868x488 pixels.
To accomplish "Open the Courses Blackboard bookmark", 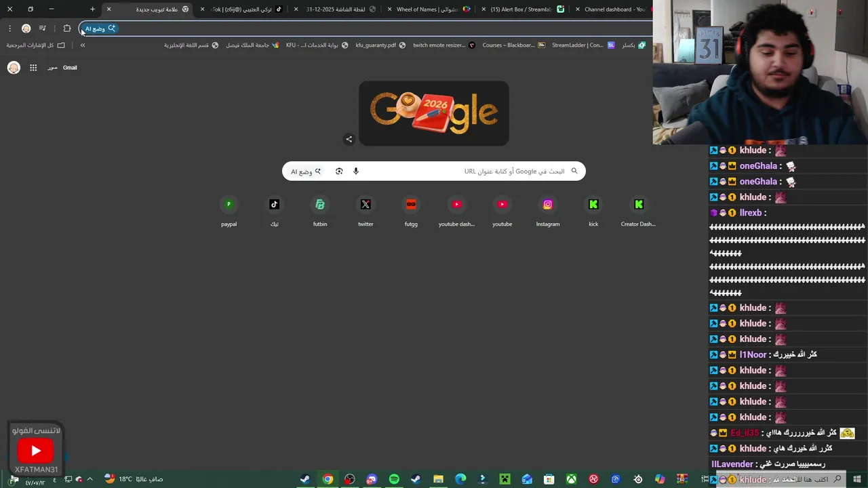I will pyautogui.click(x=513, y=45).
